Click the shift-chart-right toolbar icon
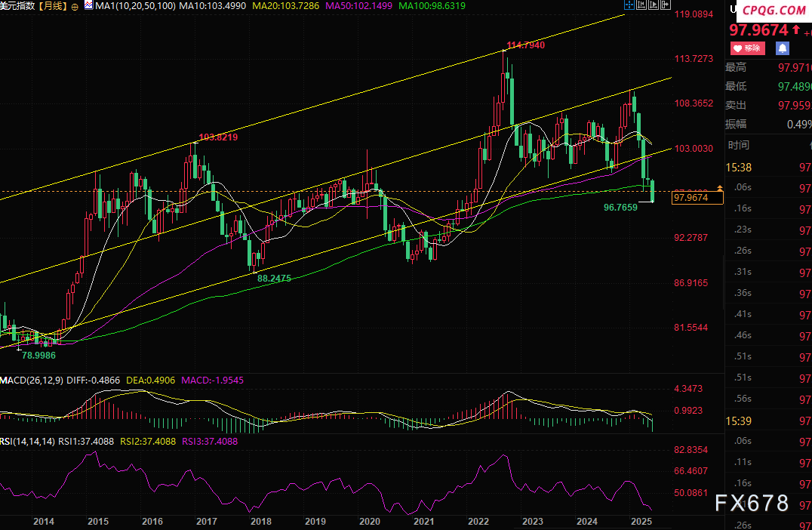Image resolution: width=812 pixels, height=530 pixels. [x=665, y=5]
